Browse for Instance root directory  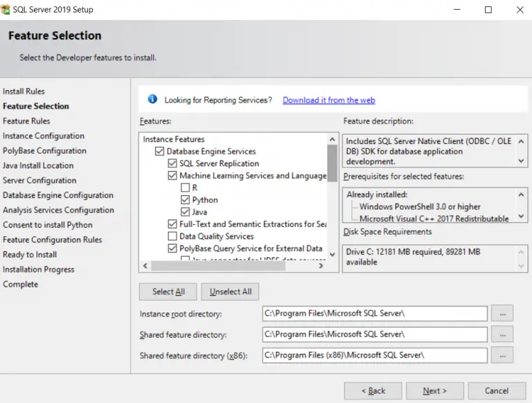coord(502,313)
